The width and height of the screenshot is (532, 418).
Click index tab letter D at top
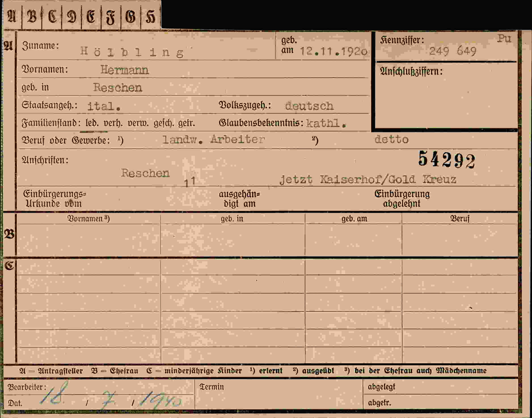72,17
